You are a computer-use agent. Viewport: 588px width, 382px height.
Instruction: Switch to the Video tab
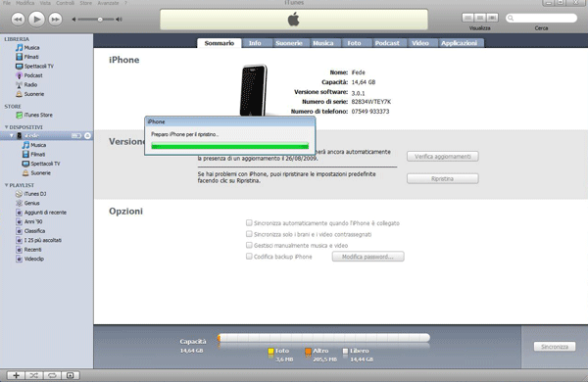(x=420, y=43)
